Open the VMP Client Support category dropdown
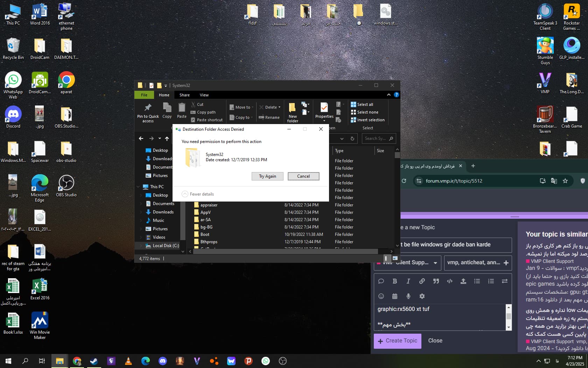 pyautogui.click(x=407, y=263)
